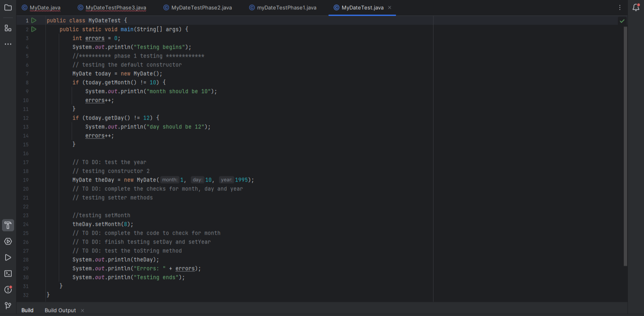Open the Build tool window hammer icon
This screenshot has height=316, width=644.
coord(8,225)
